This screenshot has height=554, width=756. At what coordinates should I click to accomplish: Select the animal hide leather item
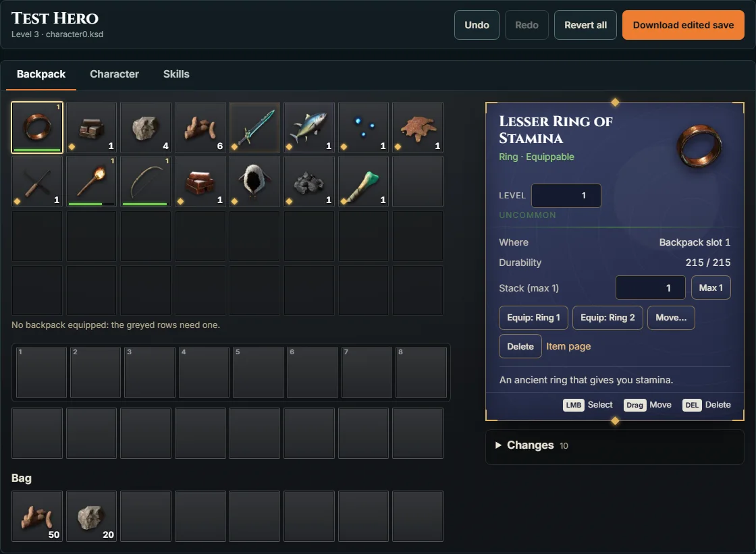(x=418, y=128)
